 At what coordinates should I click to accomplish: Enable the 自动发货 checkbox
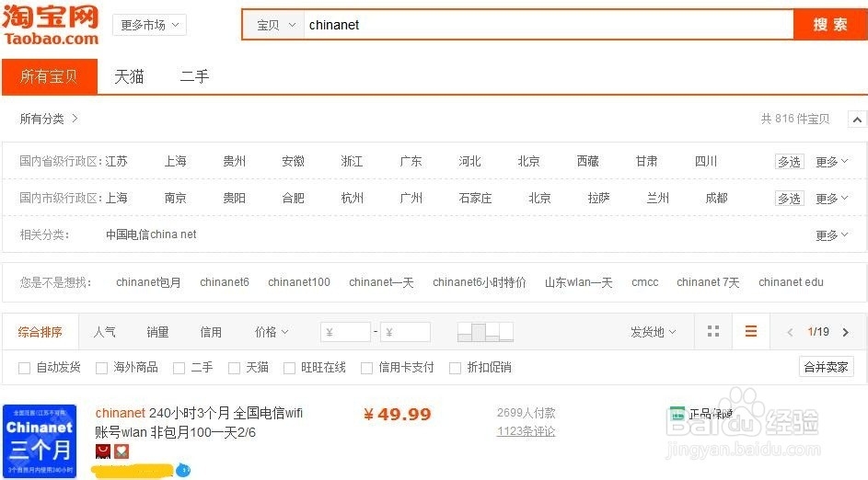(24, 368)
